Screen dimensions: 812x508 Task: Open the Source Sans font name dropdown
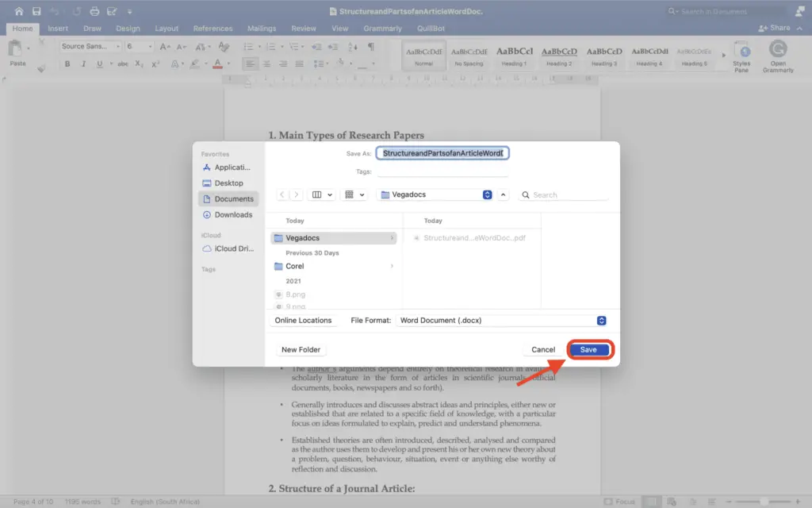[x=118, y=47]
